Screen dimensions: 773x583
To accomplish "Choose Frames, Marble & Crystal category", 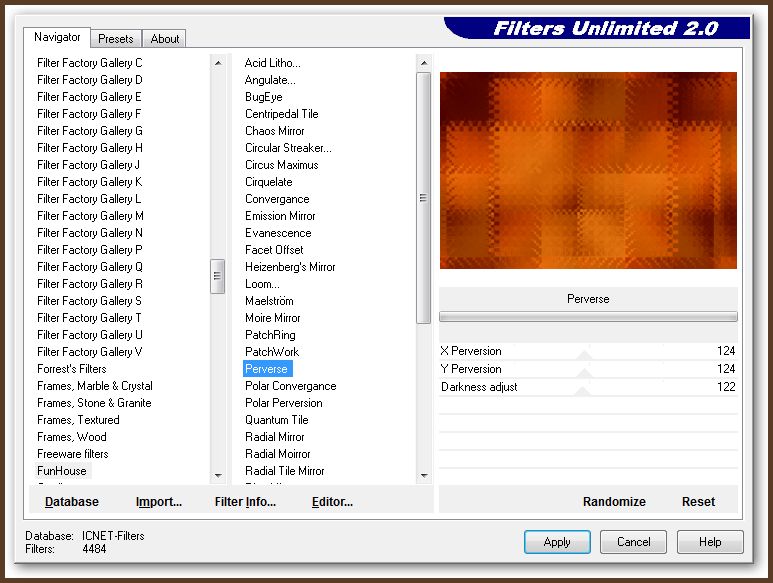I will (x=95, y=386).
